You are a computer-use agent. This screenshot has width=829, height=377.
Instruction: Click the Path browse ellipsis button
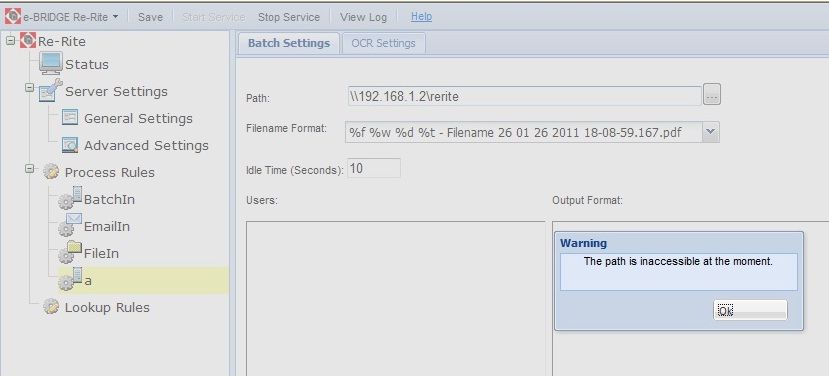click(712, 95)
